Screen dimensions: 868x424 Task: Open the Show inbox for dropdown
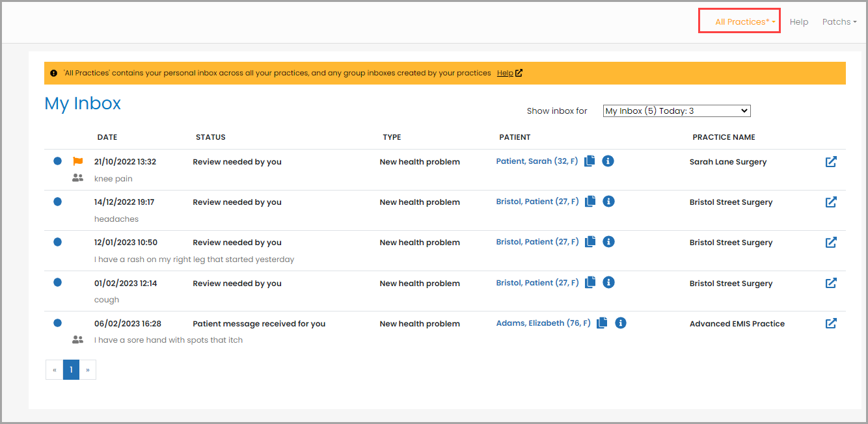click(677, 111)
